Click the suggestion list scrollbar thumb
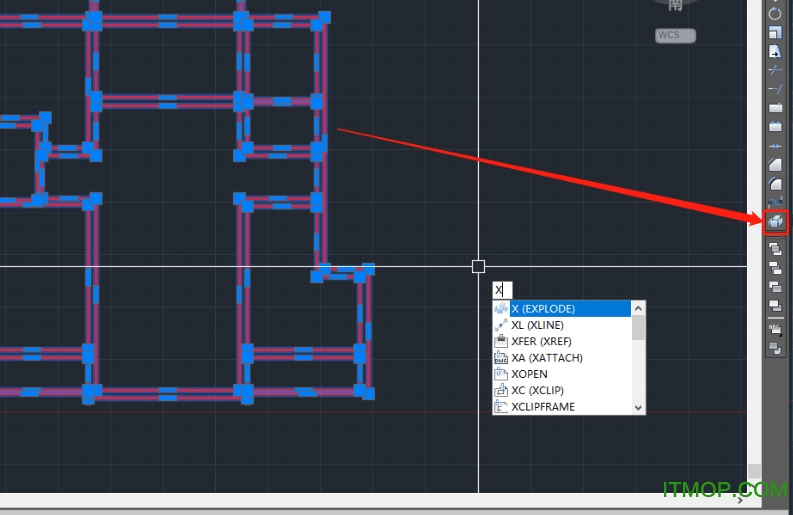The height and width of the screenshot is (515, 793). 638,327
